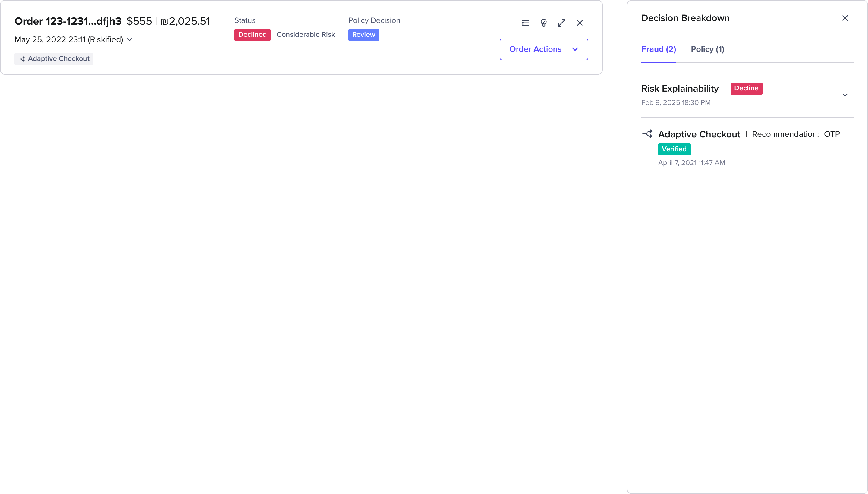Click the 'April 7, 2021 11:47 AM' timestamp
Viewport: 868px width, 494px height.
(691, 163)
